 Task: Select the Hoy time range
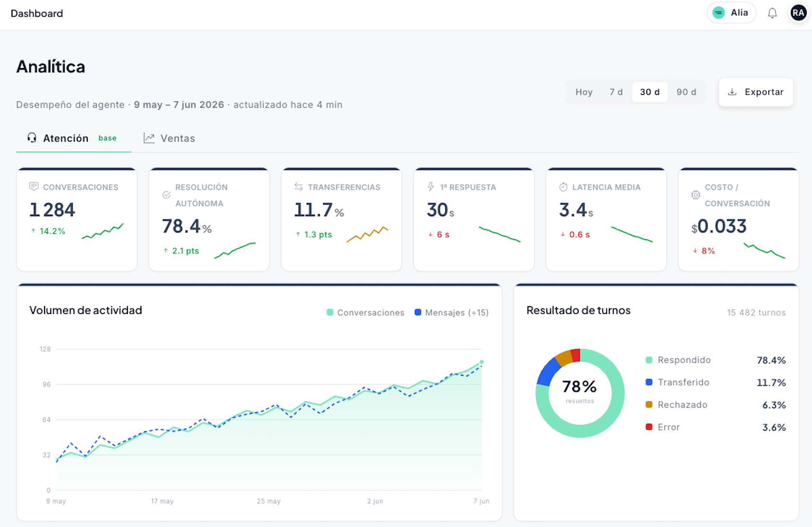pos(584,92)
